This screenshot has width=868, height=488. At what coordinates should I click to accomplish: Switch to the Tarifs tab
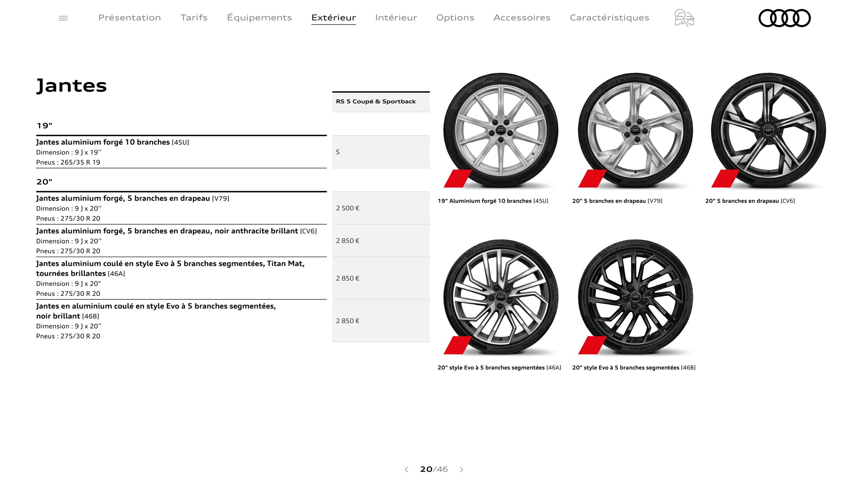(x=194, y=17)
